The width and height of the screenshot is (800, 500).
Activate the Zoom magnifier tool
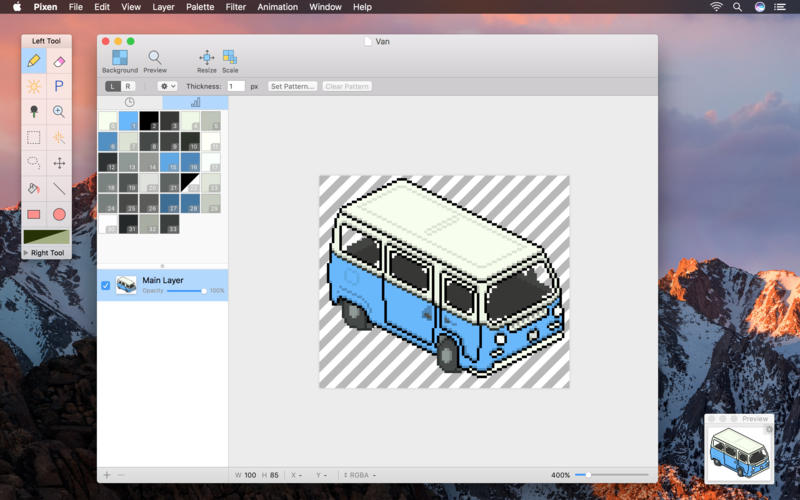[59, 112]
